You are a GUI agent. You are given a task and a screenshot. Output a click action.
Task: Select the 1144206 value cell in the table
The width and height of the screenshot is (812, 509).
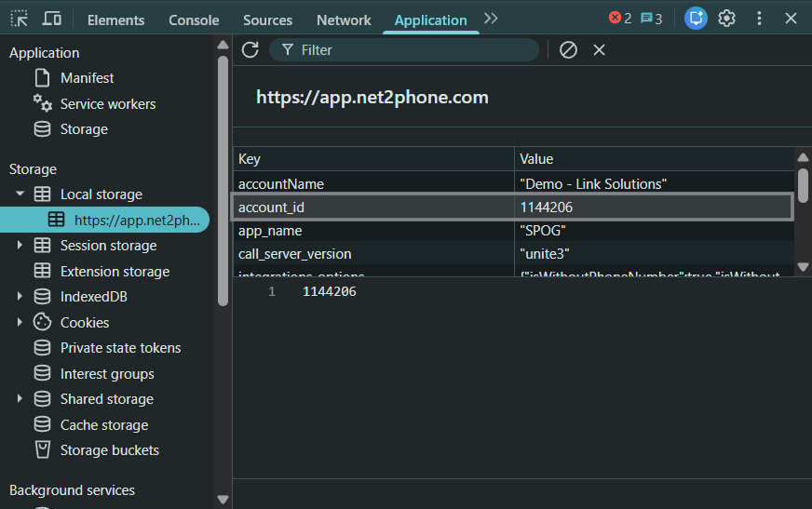click(655, 207)
